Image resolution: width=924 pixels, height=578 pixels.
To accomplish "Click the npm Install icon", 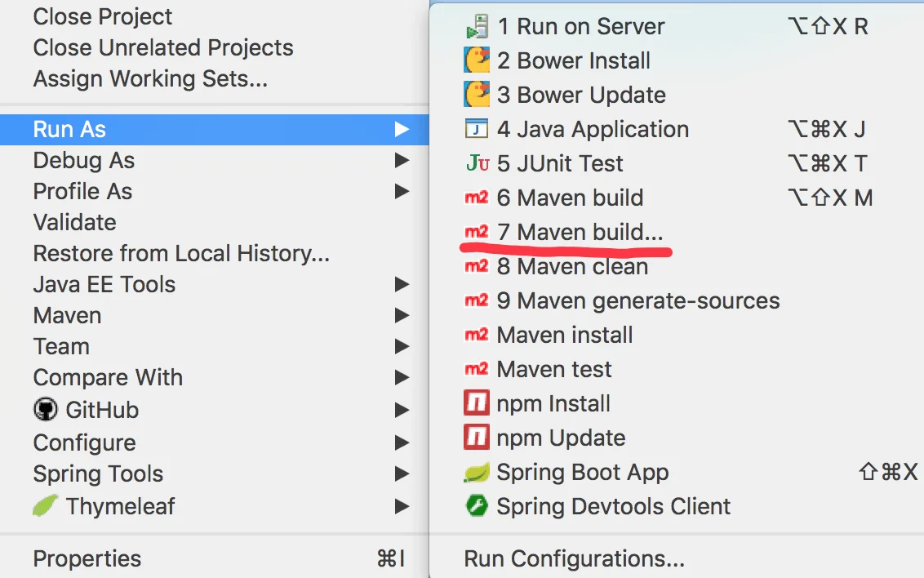I will [477, 403].
